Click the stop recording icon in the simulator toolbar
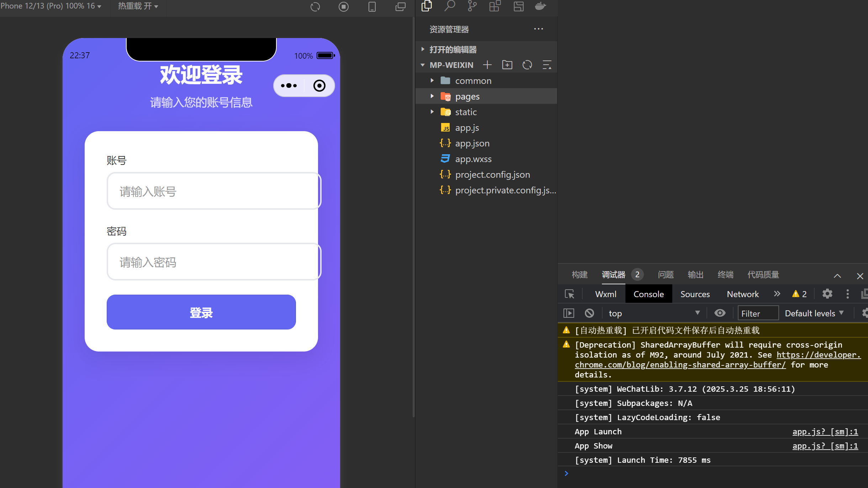This screenshot has width=868, height=488. (344, 7)
